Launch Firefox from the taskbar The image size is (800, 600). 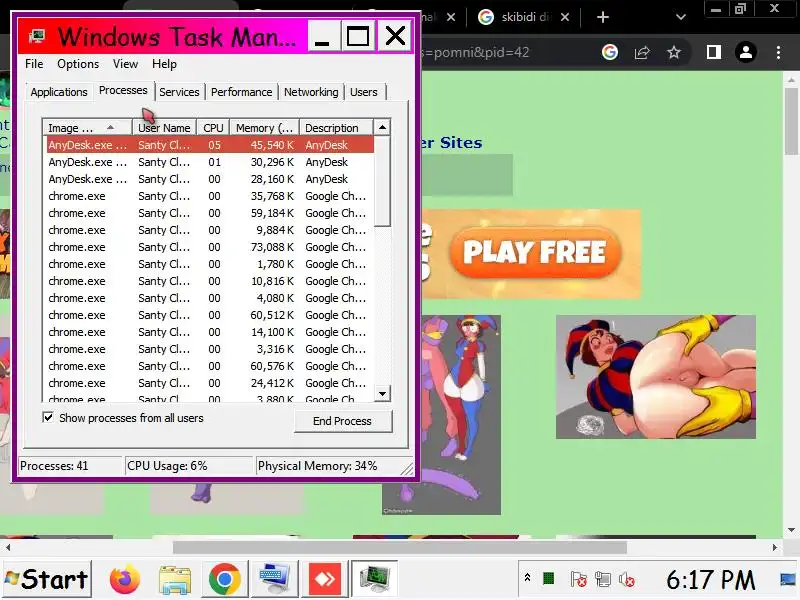pyautogui.click(x=124, y=579)
